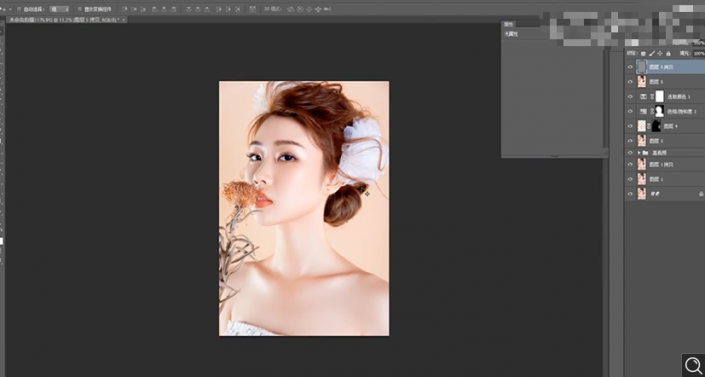Click mask link icon on 图层 4

click(x=649, y=126)
